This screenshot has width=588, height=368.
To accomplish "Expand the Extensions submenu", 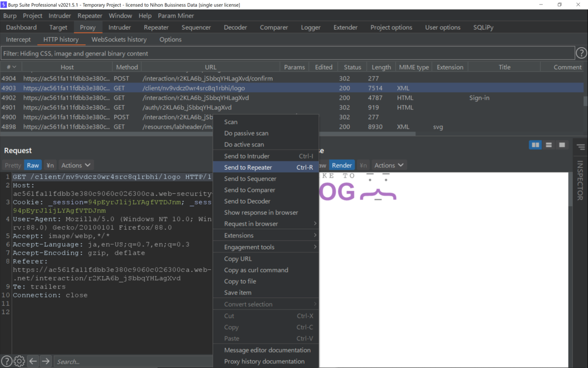I will 266,236.
